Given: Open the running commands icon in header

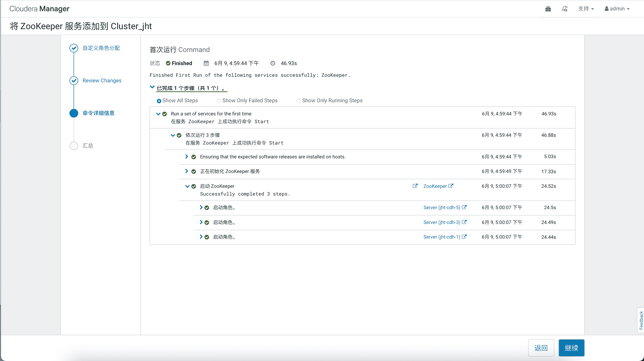Looking at the screenshot, I should point(565,9).
